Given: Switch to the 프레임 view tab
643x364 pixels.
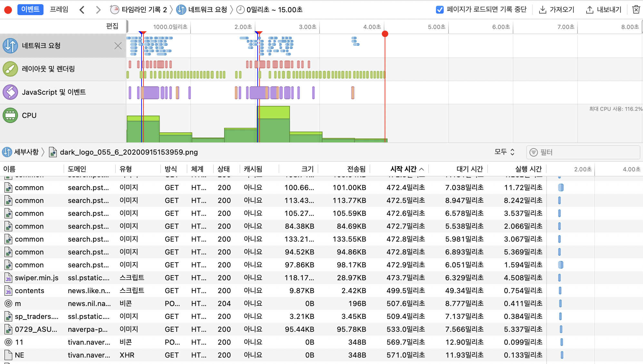Looking at the screenshot, I should point(59,9).
